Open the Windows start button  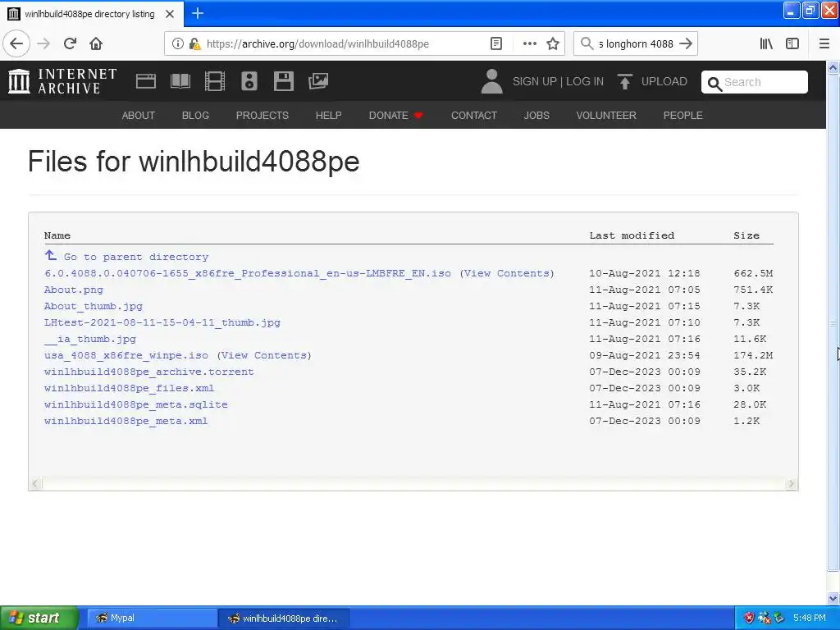click(x=39, y=618)
